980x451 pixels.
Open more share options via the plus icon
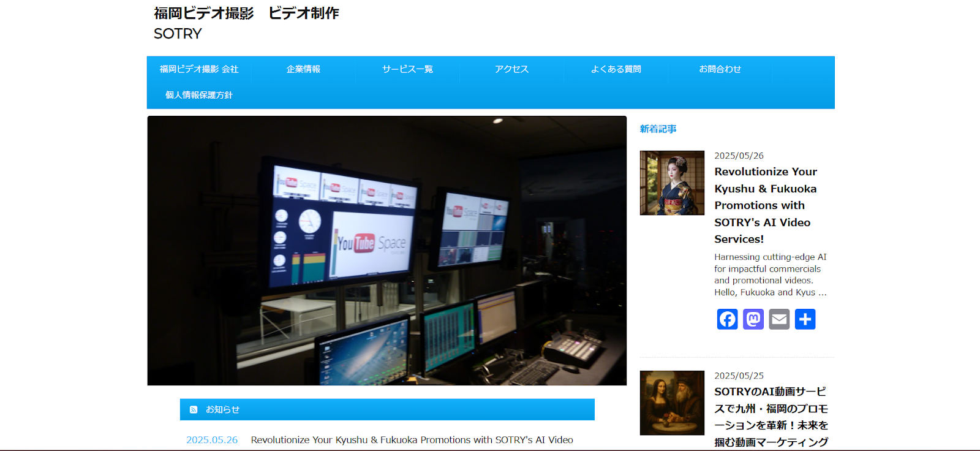(805, 319)
